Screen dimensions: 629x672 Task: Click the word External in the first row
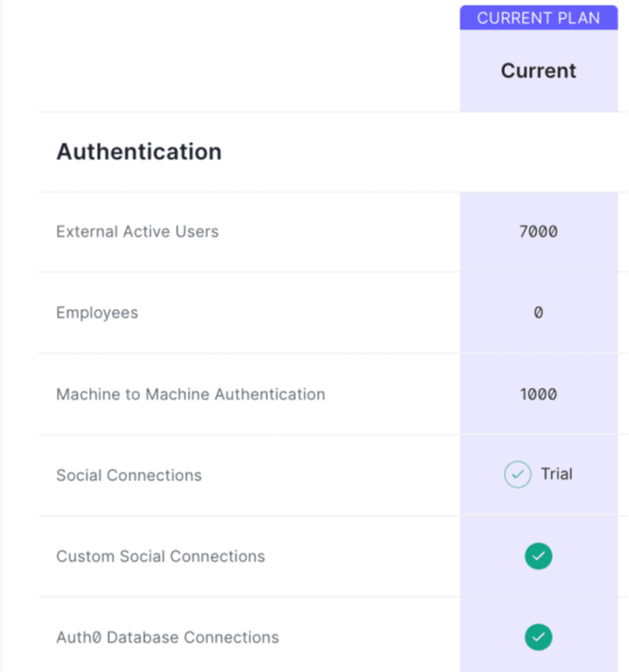[x=86, y=231]
